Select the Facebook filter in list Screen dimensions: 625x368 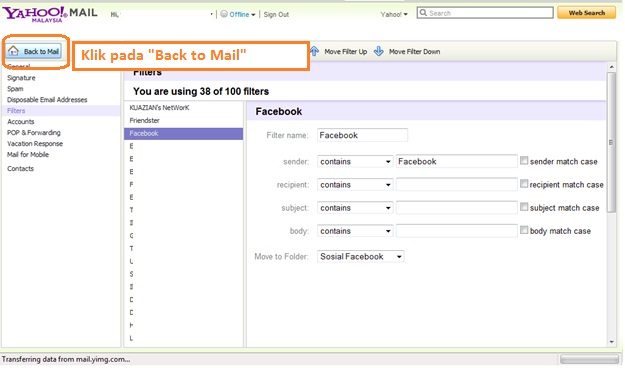(183, 134)
